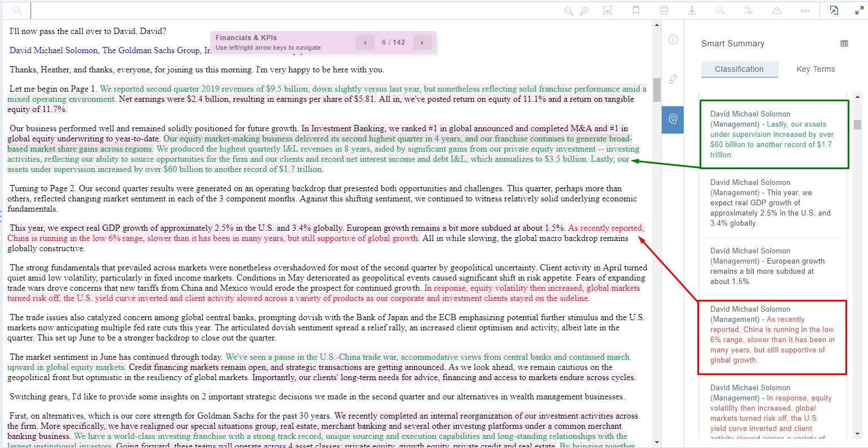Click the add user share icon
Viewport: 868px width, 448px height.
click(x=721, y=10)
